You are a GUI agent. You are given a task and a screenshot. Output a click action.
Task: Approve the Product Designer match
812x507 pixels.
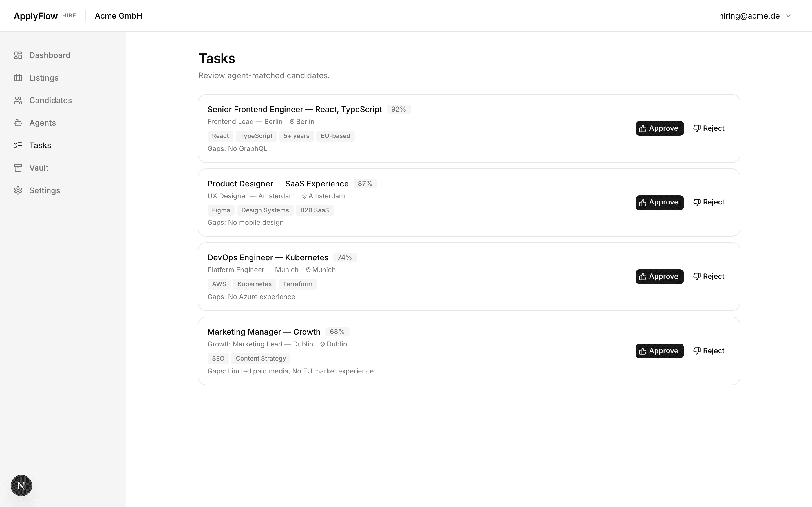[659, 202]
